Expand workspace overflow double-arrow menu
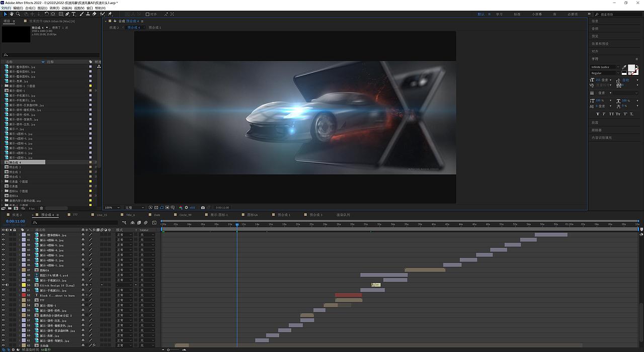Screen dimensions: 644x352 589,14
